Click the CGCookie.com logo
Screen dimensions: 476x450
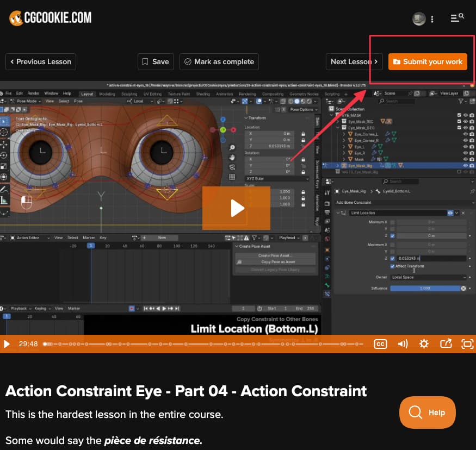point(51,17)
